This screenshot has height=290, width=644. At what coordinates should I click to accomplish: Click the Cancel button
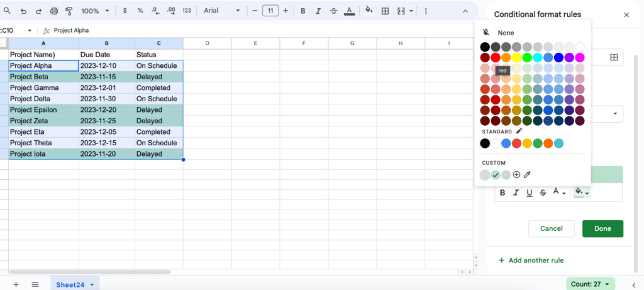551,229
